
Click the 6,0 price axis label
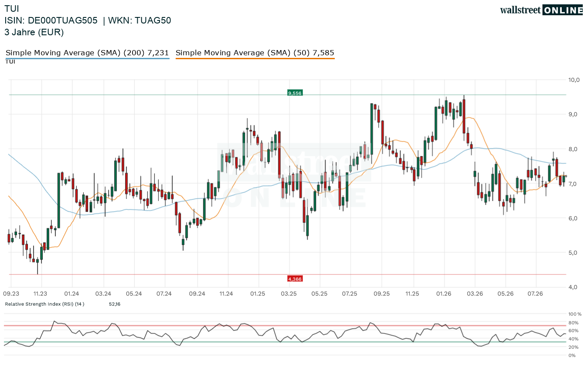point(572,218)
